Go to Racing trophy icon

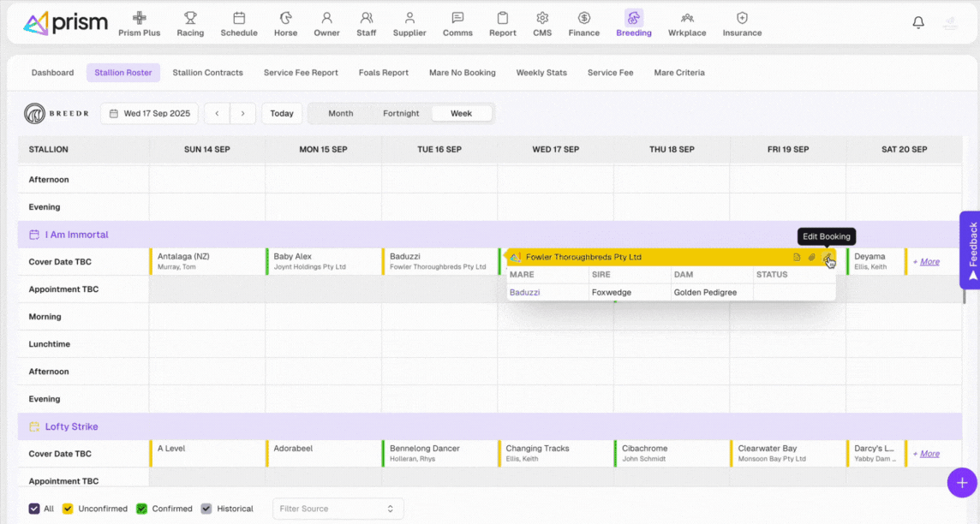click(190, 18)
